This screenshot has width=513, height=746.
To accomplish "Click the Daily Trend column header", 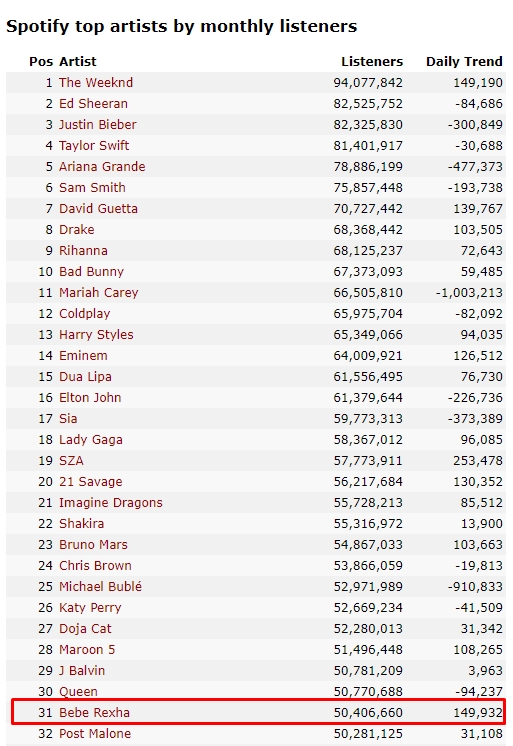I will tap(464, 61).
